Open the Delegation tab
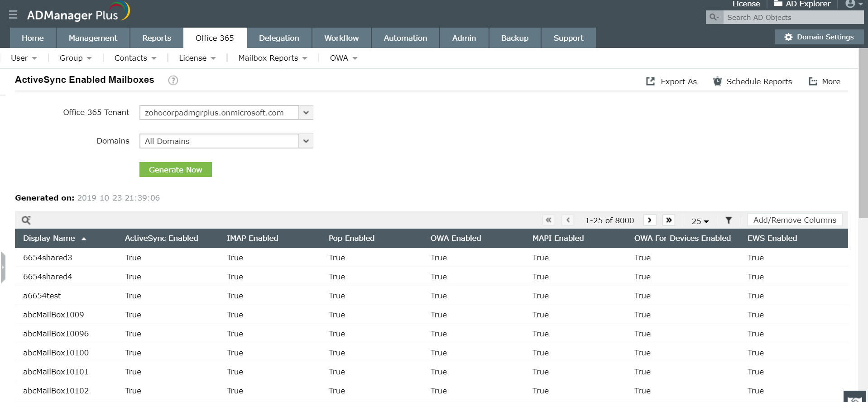This screenshot has width=868, height=402. pos(279,38)
